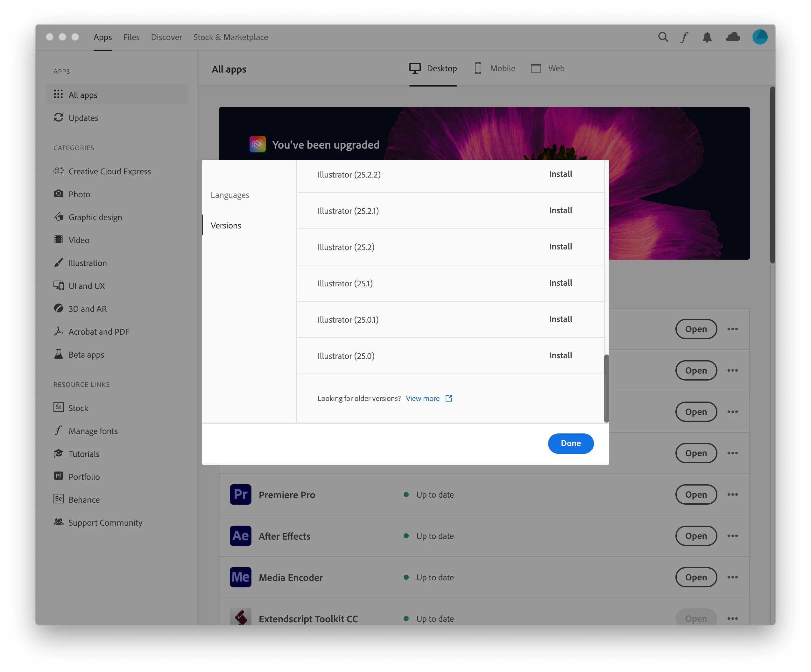
Task: Click the blue Done button
Action: (x=570, y=443)
